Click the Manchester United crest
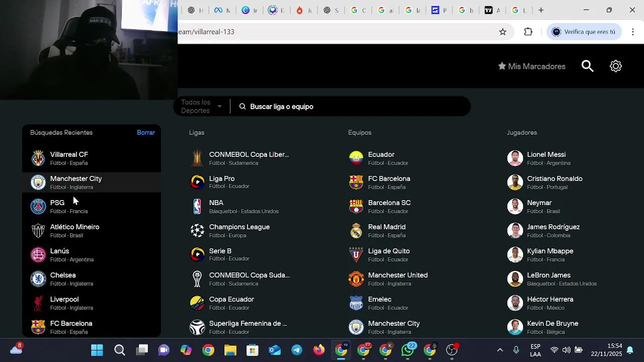Viewport: 644px width, 362px height. coord(356,279)
